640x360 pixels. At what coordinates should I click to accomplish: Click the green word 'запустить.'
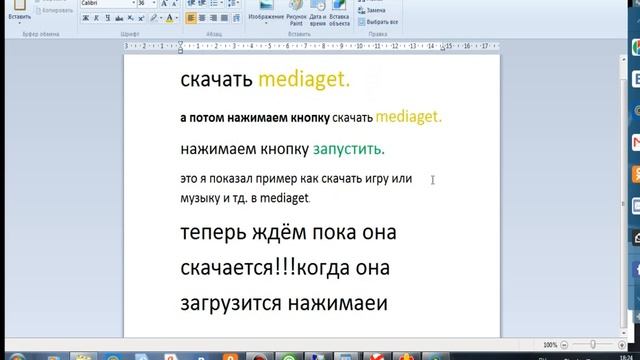pos(349,149)
